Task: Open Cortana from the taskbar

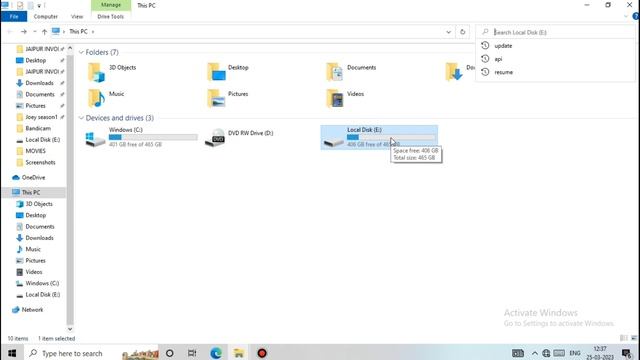Action: tap(169, 353)
